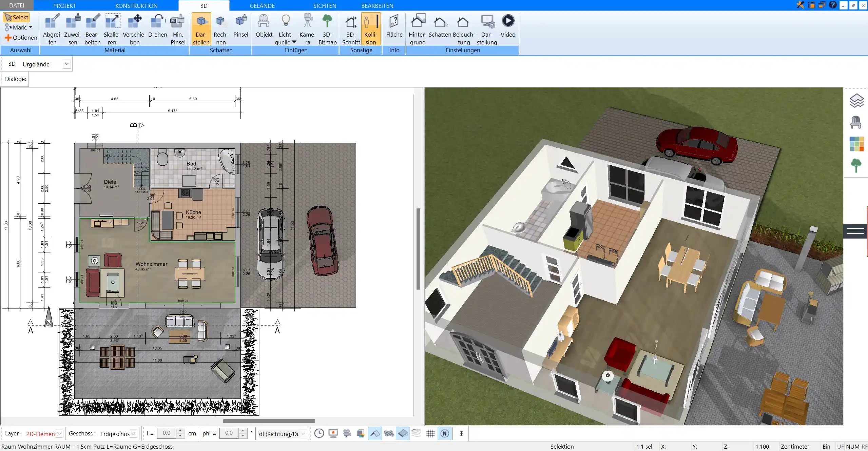The image size is (868, 451).
Task: Open Darstellung display settings
Action: click(x=487, y=29)
